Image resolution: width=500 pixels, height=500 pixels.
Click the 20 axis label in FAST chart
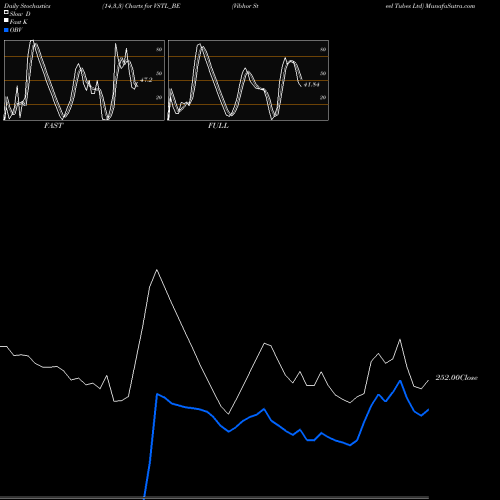[x=159, y=97]
